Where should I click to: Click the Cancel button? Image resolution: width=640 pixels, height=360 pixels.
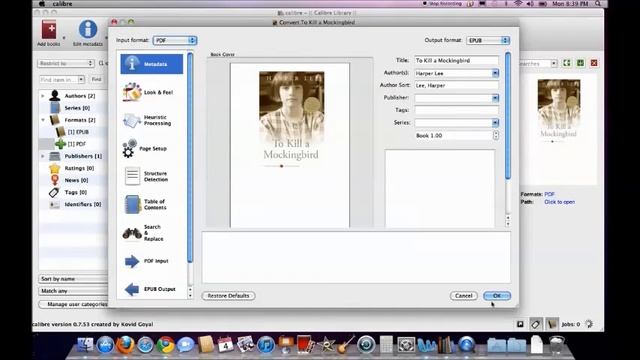(x=464, y=296)
